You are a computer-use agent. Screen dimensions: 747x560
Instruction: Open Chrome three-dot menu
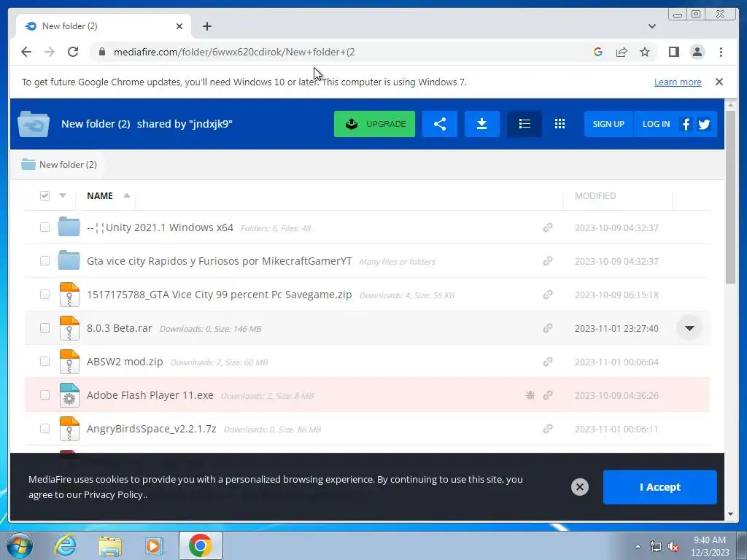coord(721,52)
